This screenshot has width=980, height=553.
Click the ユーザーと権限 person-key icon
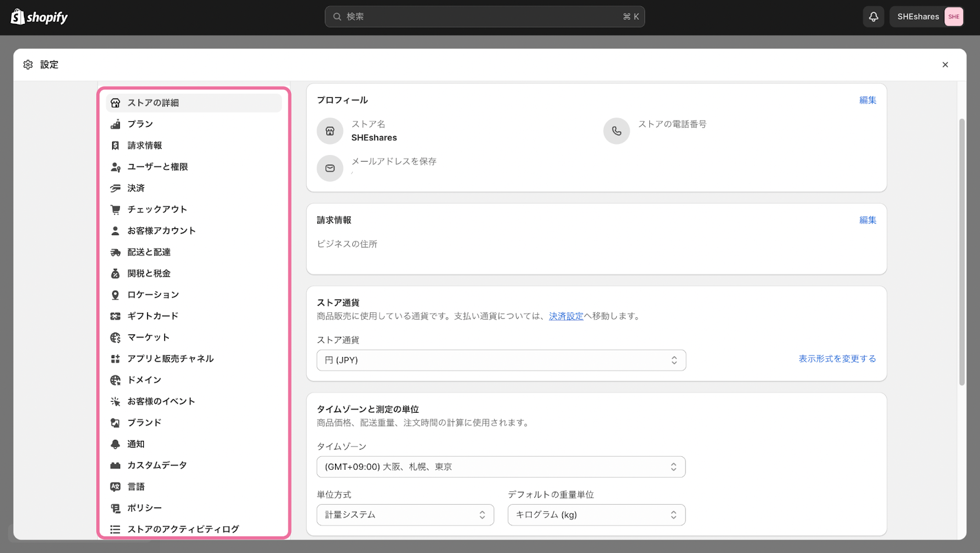(115, 167)
